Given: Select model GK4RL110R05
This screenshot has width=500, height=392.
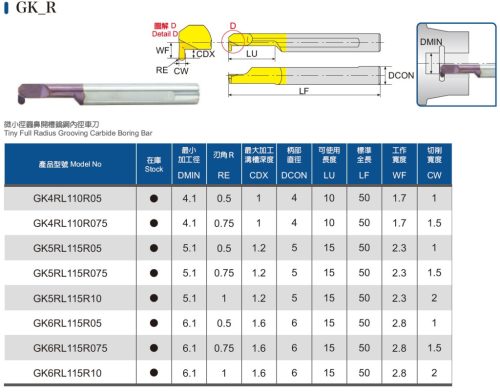Looking at the screenshot, I should 67,199.
